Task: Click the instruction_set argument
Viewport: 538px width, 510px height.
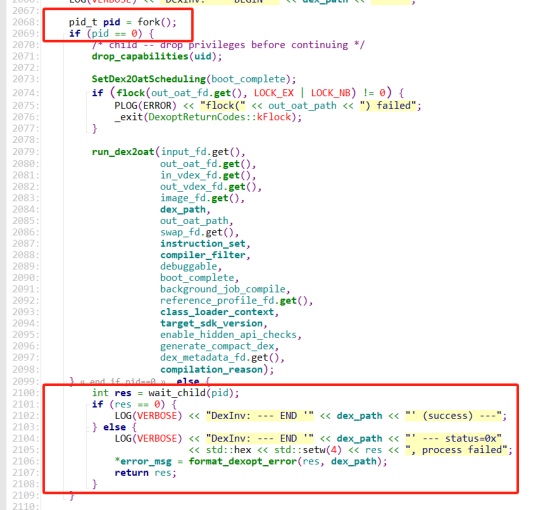Action: 203,244
